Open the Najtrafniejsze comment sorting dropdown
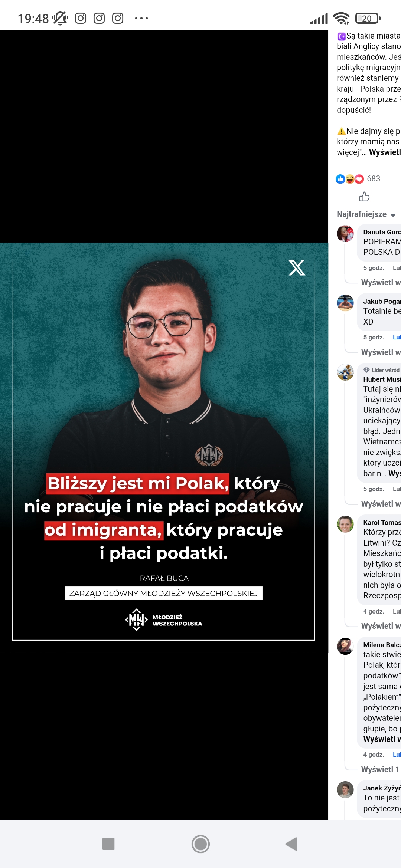The height and width of the screenshot is (868, 401). point(366,214)
